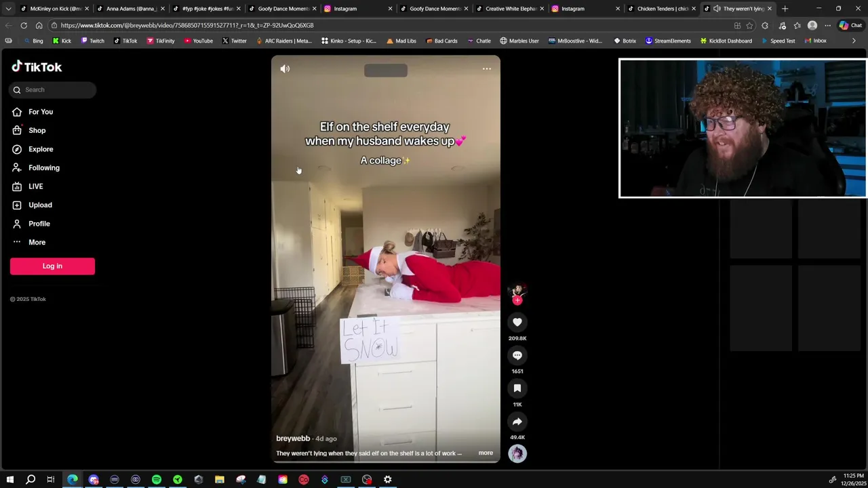Click the webcam overlay thumbnail
Viewport: 868px width, 488px height.
click(743, 128)
